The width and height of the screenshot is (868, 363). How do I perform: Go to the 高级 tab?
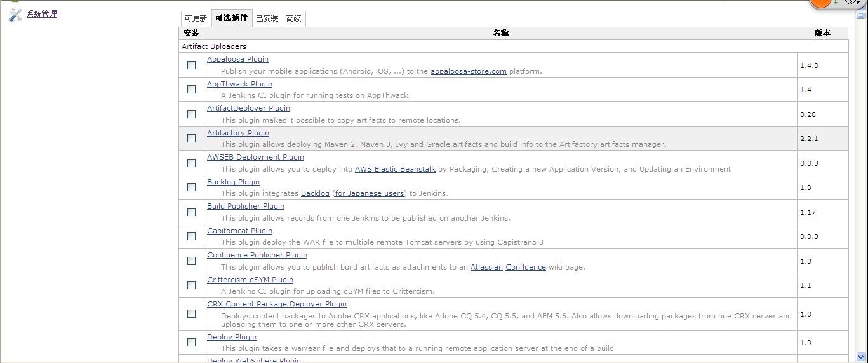294,18
